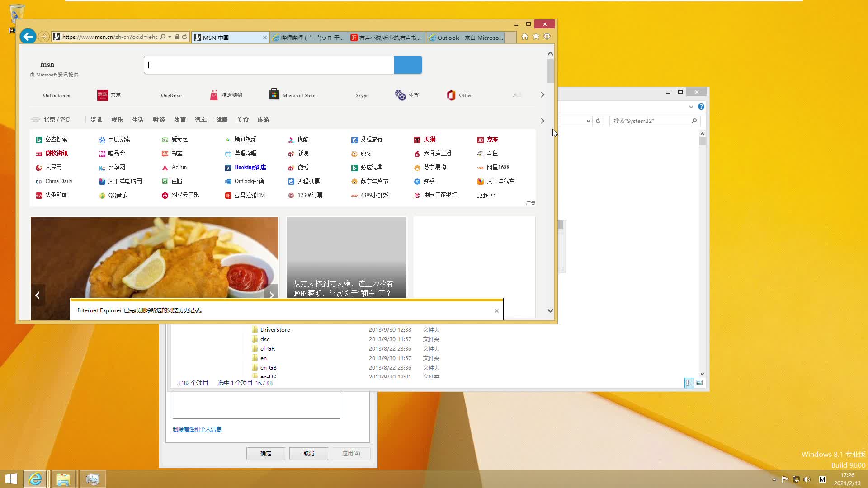Open the Booking酒店 link
Viewport: 868px width, 488px height.
245,168
